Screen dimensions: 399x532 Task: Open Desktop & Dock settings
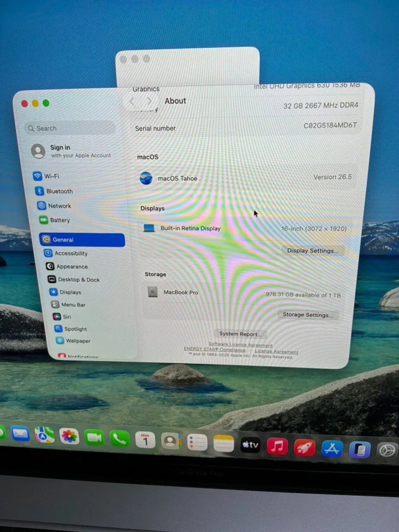coord(74,279)
